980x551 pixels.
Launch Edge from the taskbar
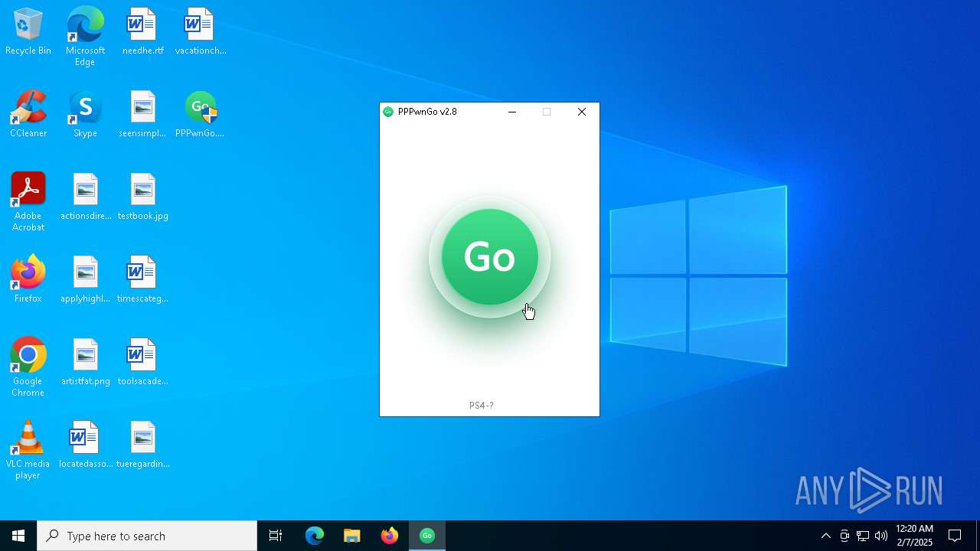pyautogui.click(x=315, y=536)
